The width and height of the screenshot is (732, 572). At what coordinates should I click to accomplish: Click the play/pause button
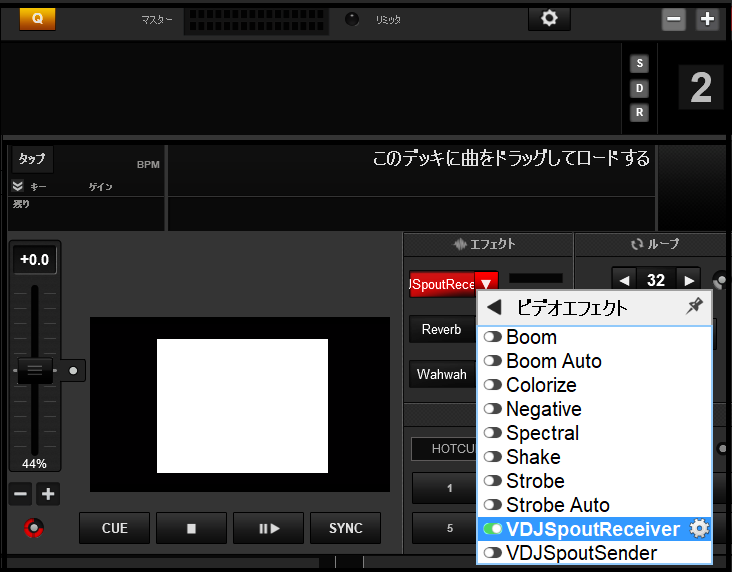(x=268, y=528)
